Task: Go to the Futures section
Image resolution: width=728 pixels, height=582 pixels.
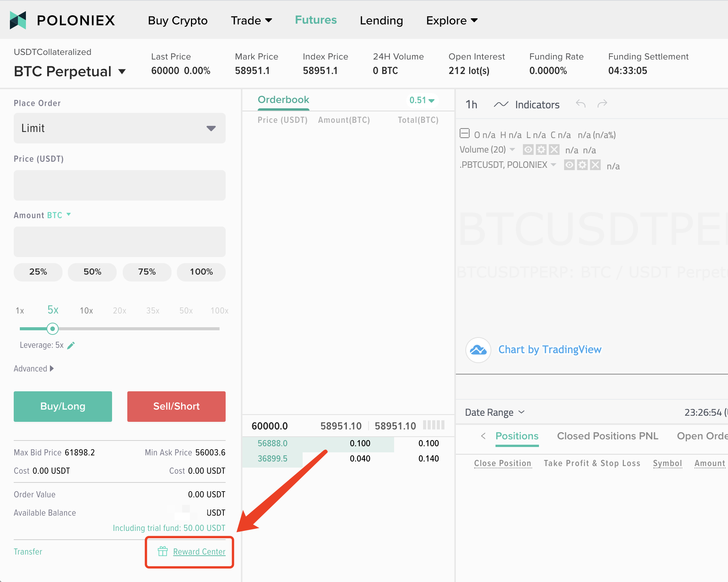Action: [x=316, y=20]
